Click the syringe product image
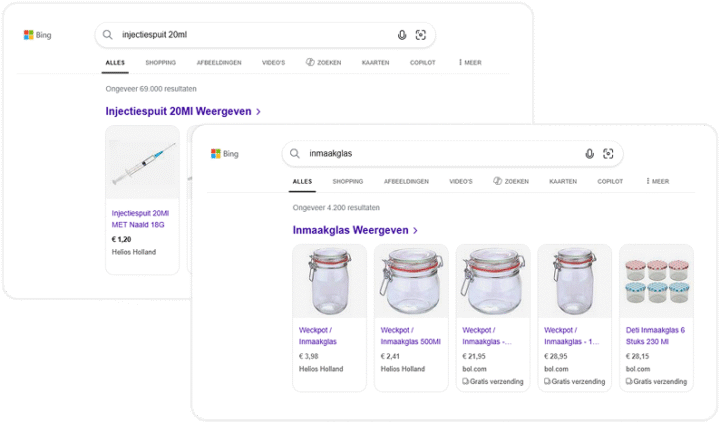 (x=142, y=162)
